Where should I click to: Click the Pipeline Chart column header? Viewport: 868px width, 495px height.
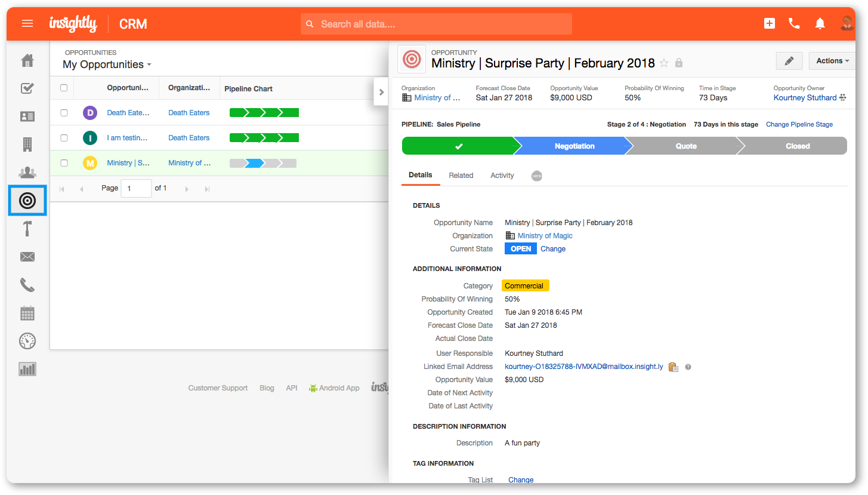[x=249, y=88]
